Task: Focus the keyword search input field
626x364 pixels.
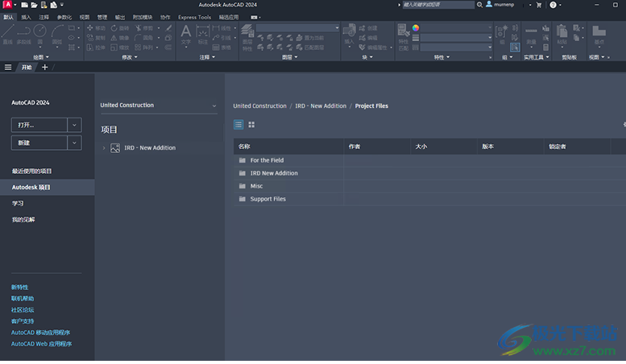Action: (x=438, y=5)
